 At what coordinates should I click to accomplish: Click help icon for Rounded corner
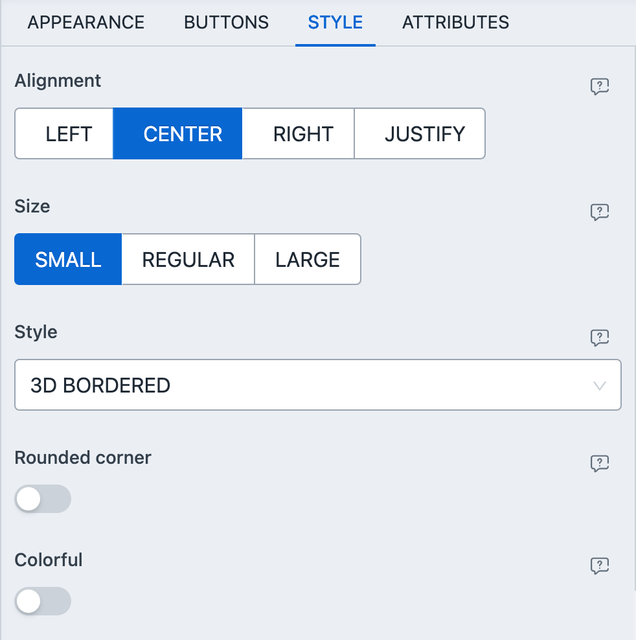(x=600, y=463)
